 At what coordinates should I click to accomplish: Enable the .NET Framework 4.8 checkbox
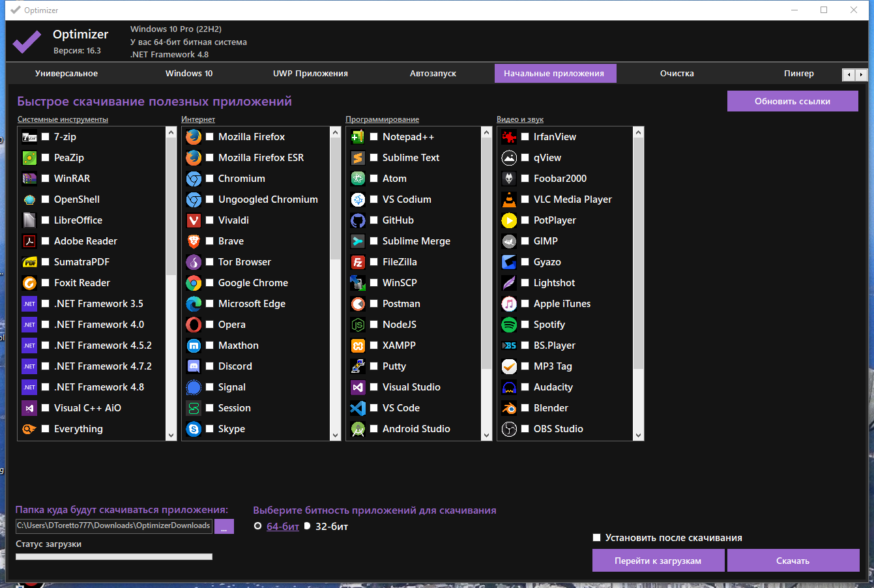pos(46,387)
